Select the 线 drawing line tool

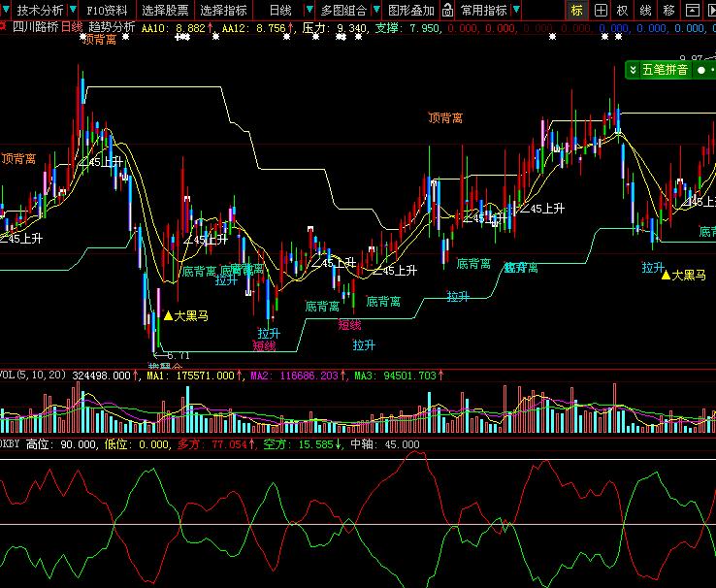click(x=646, y=11)
